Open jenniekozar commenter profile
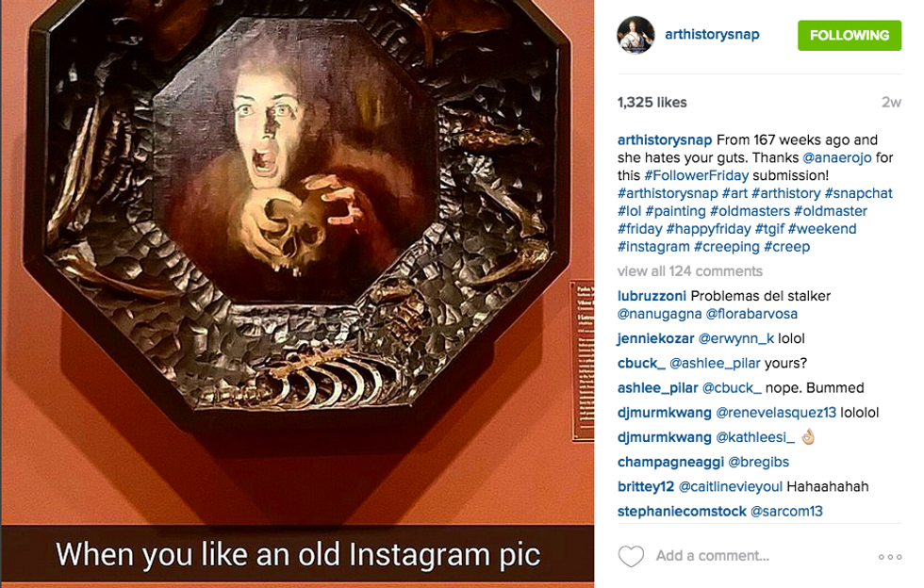Viewport: 924px width, 588px height. [x=655, y=338]
